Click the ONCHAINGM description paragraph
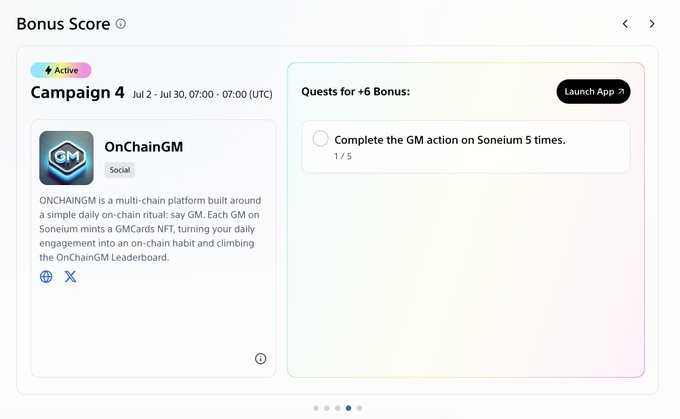This screenshot has height=419, width=680. [x=150, y=229]
